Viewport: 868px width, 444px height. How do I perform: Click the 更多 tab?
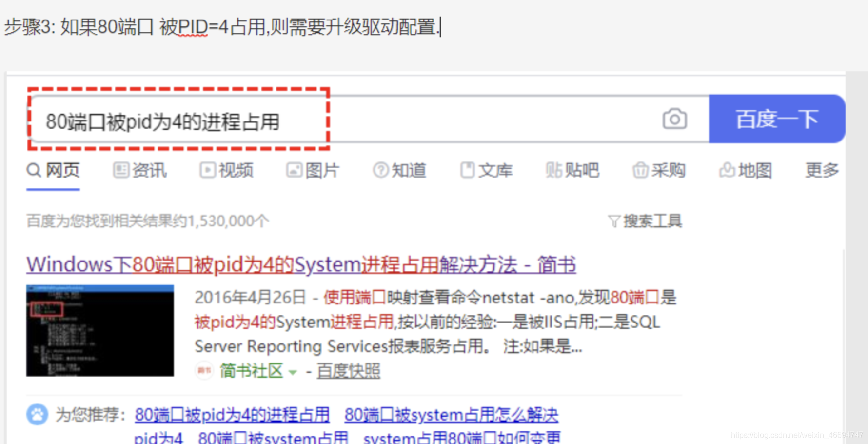(822, 170)
